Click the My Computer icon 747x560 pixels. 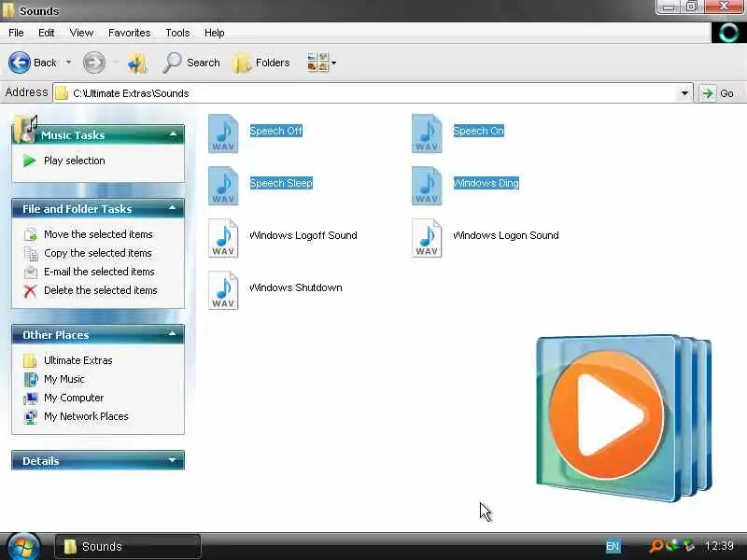(x=31, y=398)
